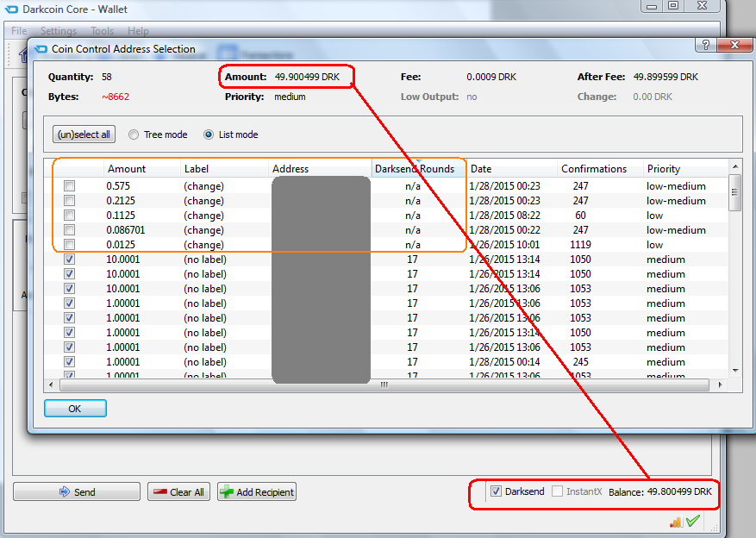
Task: Click horizontal scrollbar right arrow
Action: pos(721,385)
